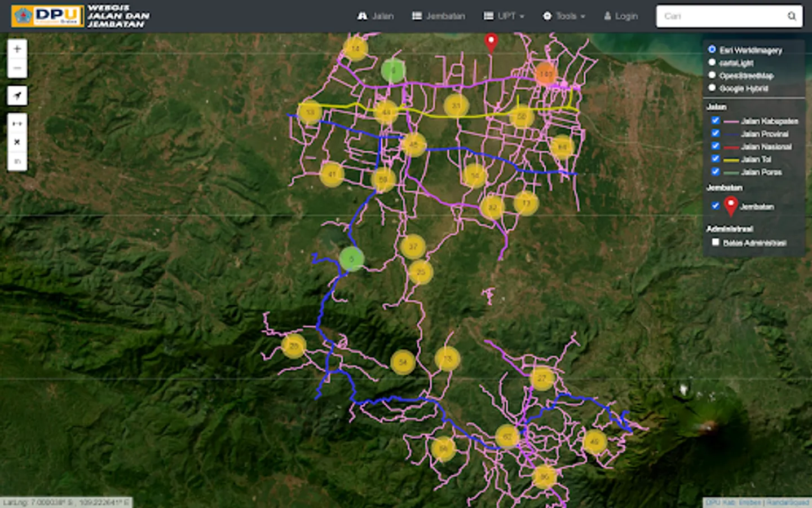
Task: Toggle the Jalan Tol layer
Action: coord(716,159)
